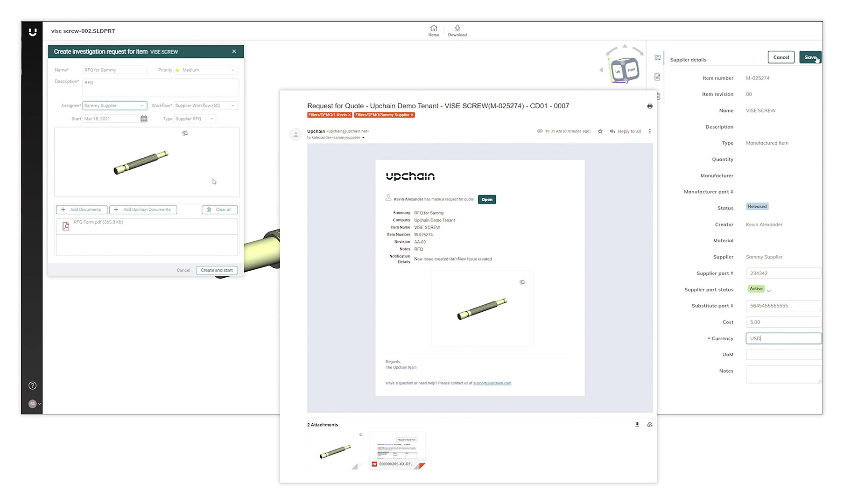The height and width of the screenshot is (504, 844).
Task: Rotate view clockwise with curved right arrow
Action: (638, 51)
